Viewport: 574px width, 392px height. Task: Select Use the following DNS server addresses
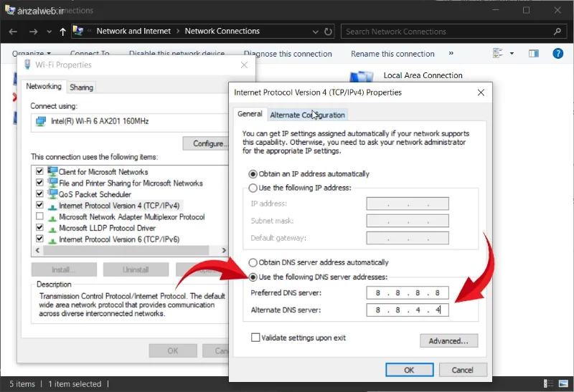pos(253,277)
